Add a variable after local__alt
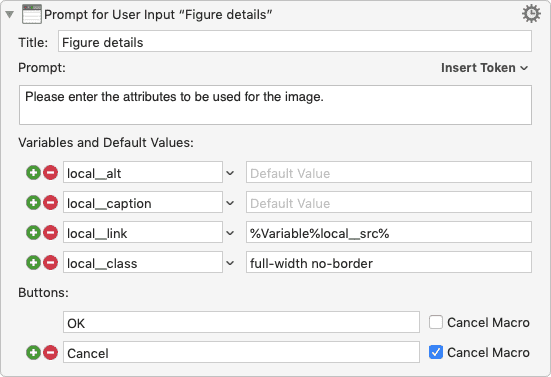Viewport: 551px width, 377px height. click(x=33, y=173)
